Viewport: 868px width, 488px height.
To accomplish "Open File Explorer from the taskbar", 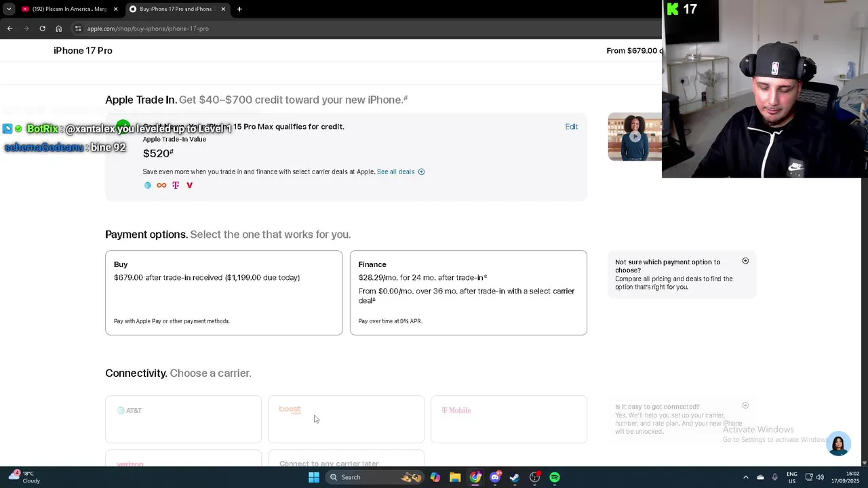I will [x=455, y=477].
